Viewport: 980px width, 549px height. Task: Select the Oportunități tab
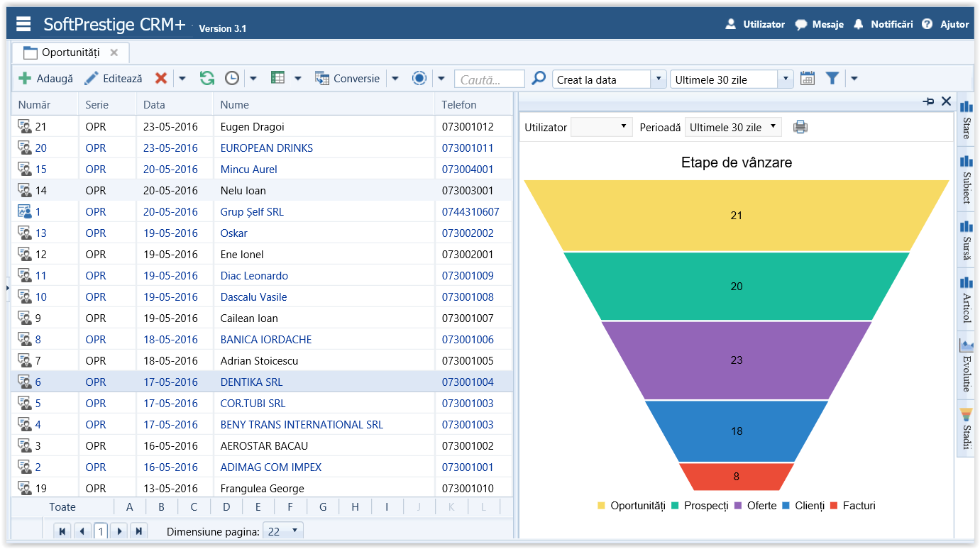[70, 52]
